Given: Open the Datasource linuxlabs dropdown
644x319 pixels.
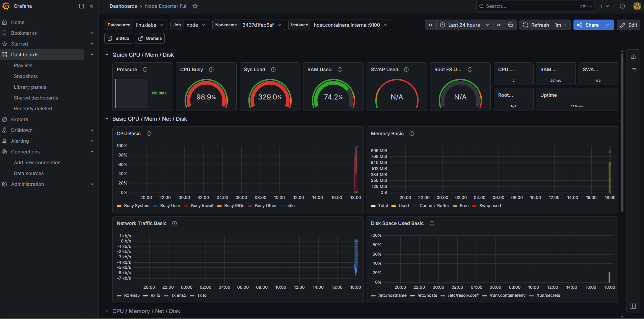Looking at the screenshot, I should (150, 25).
